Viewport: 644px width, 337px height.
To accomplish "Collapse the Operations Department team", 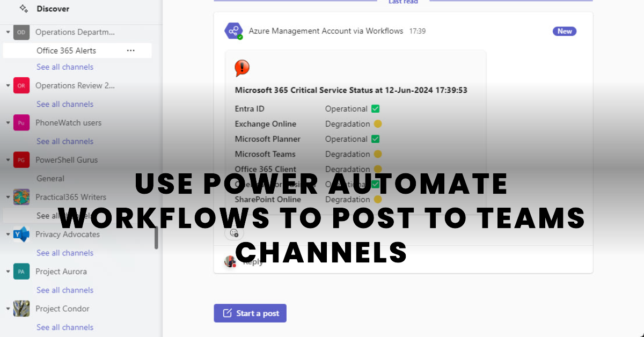I will click(x=8, y=32).
